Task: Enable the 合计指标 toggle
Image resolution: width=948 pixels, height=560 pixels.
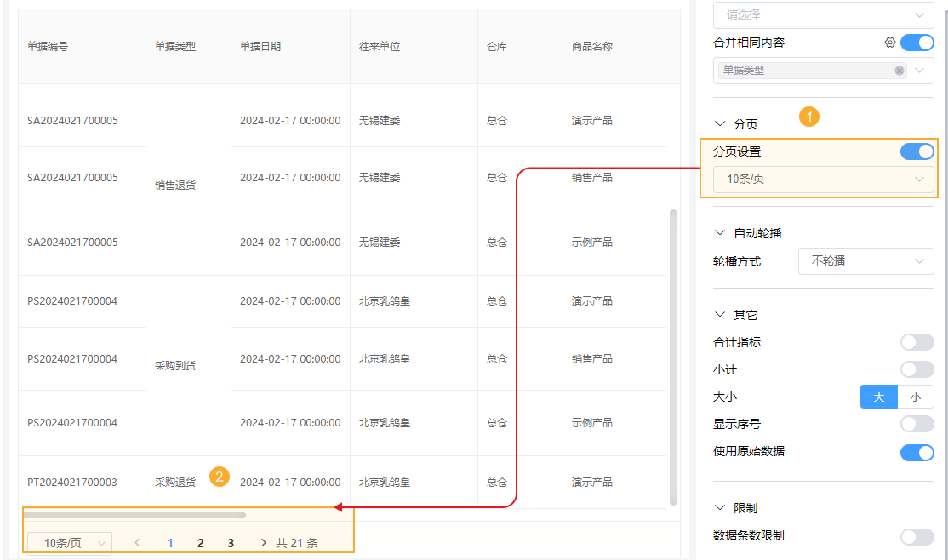Action: pos(917,341)
